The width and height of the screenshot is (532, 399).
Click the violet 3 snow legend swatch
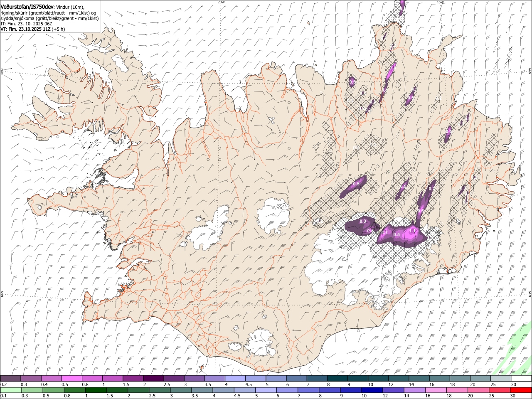[195, 379]
